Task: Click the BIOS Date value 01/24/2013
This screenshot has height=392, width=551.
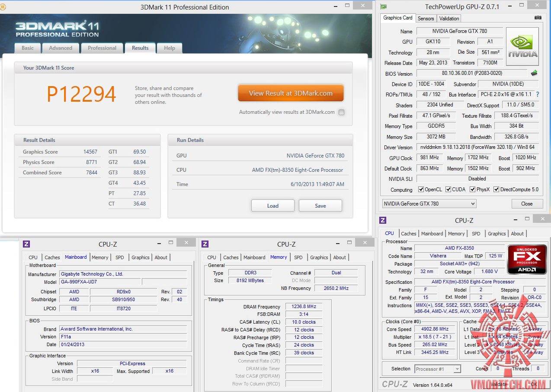Action: click(123, 344)
